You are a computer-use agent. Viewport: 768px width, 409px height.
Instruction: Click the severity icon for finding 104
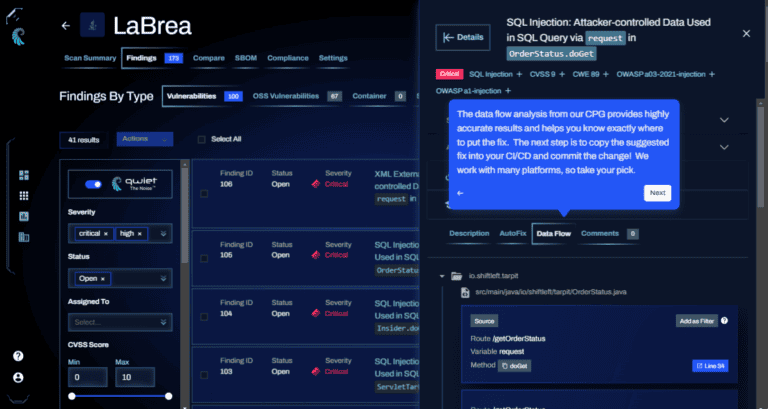316,313
